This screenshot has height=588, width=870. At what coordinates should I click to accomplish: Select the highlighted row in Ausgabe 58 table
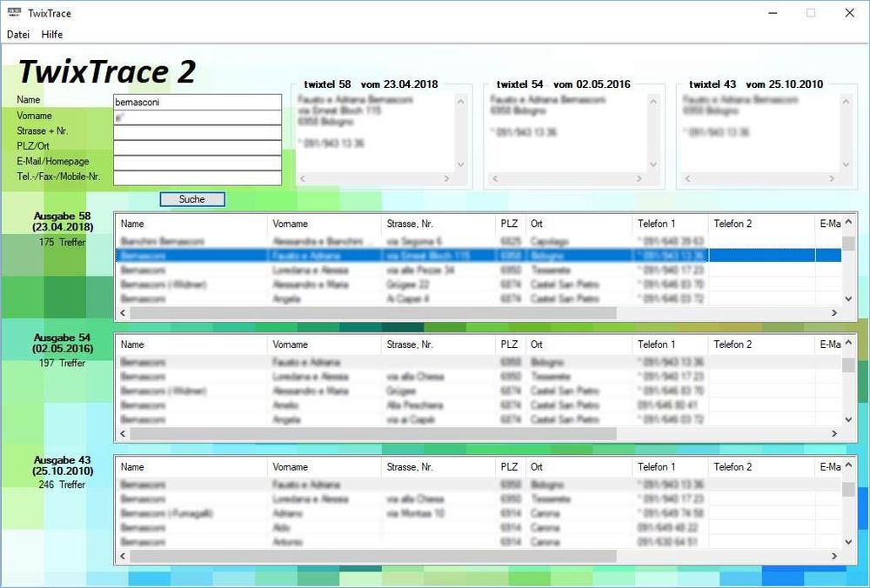pos(478,256)
